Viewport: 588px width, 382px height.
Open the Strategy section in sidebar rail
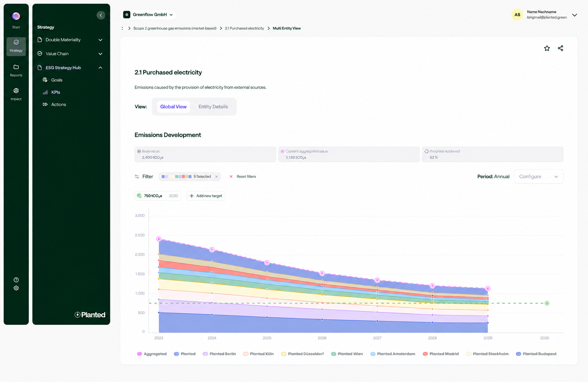(x=16, y=46)
